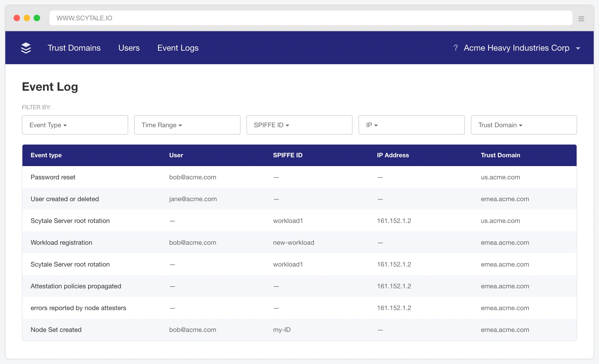
Task: Select the Event Logs nav item
Action: 178,48
